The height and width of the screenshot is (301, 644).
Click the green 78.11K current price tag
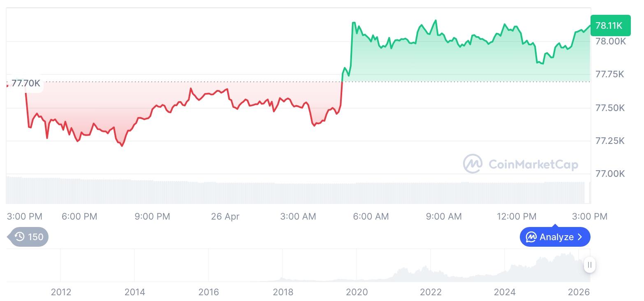pyautogui.click(x=609, y=25)
